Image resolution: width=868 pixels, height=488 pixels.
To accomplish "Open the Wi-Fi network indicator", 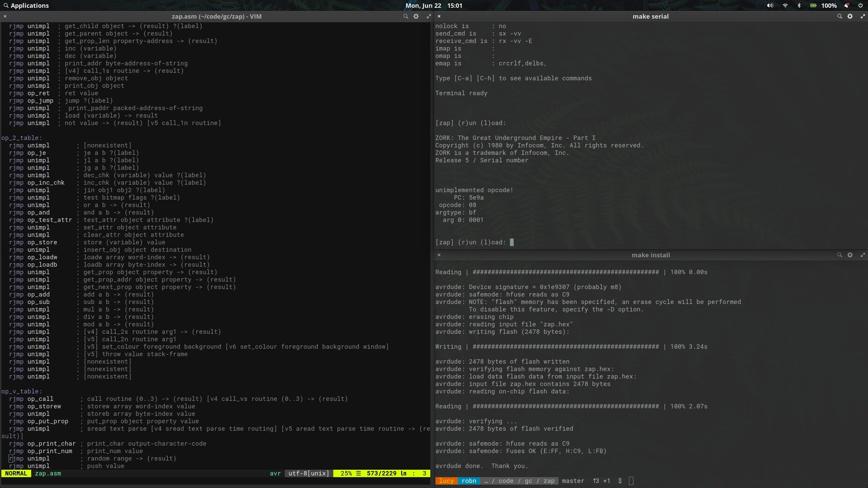I will click(785, 6).
